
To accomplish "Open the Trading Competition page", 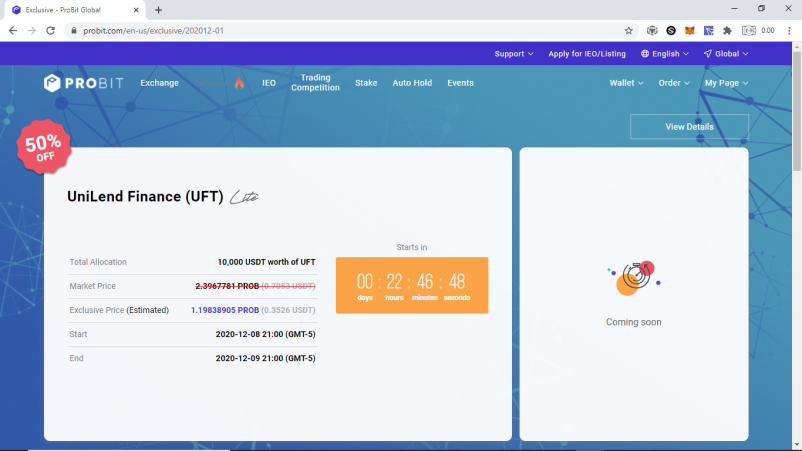I will tap(315, 83).
